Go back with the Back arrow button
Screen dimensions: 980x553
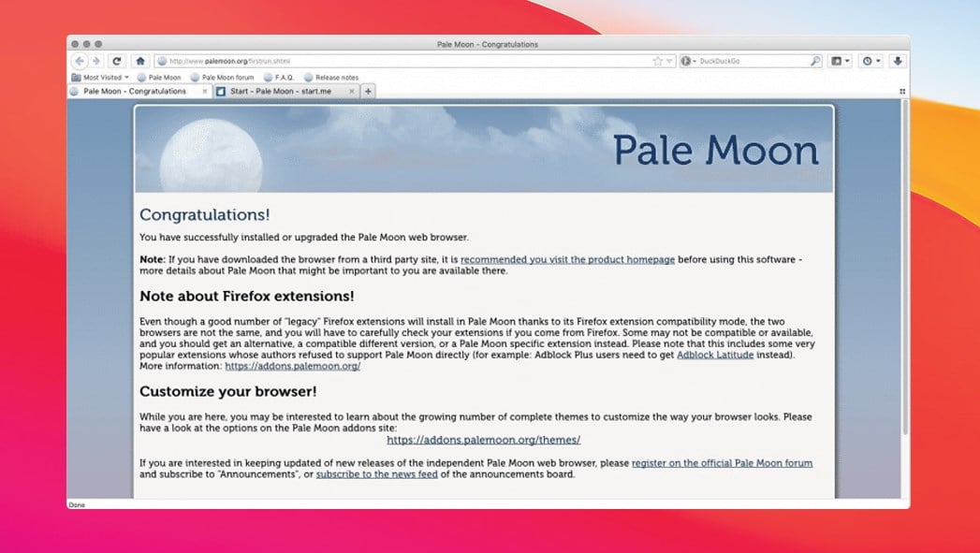tap(80, 61)
